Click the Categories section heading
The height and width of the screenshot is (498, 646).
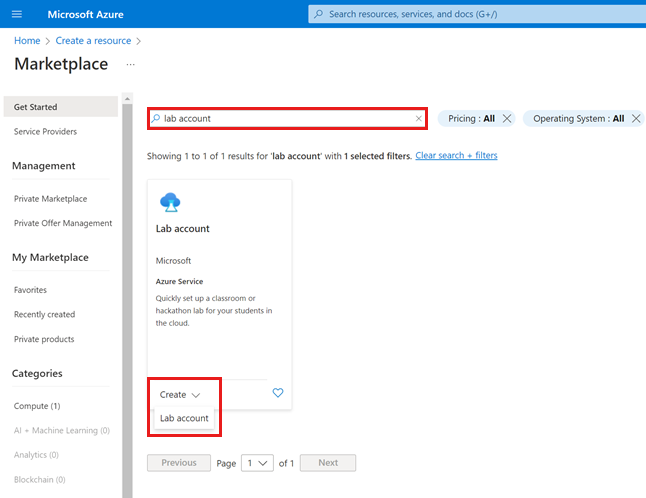[37, 373]
